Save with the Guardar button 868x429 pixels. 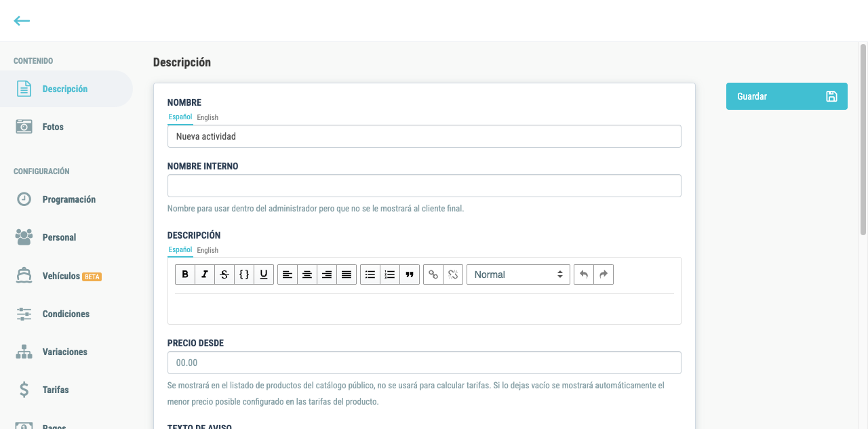[787, 96]
